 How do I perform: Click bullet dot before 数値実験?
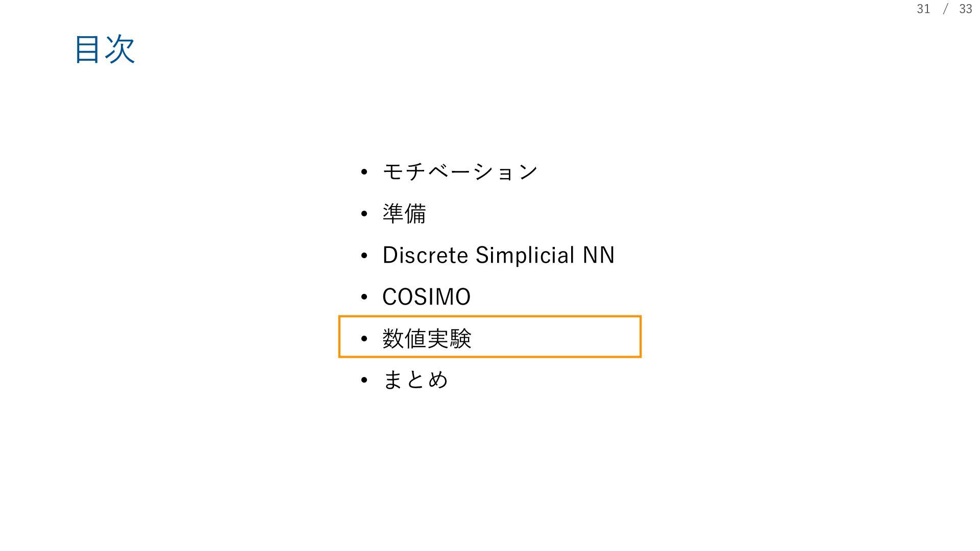pyautogui.click(x=364, y=339)
